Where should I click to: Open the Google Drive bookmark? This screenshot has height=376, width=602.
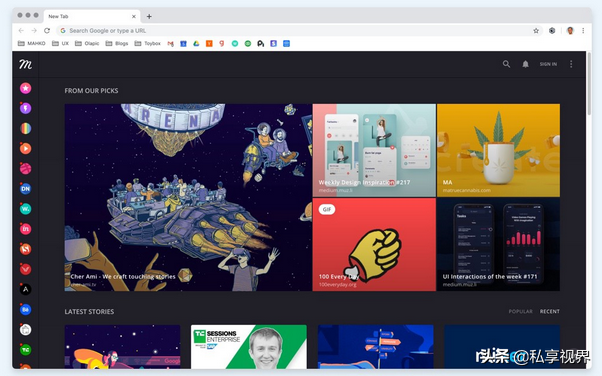pos(196,44)
